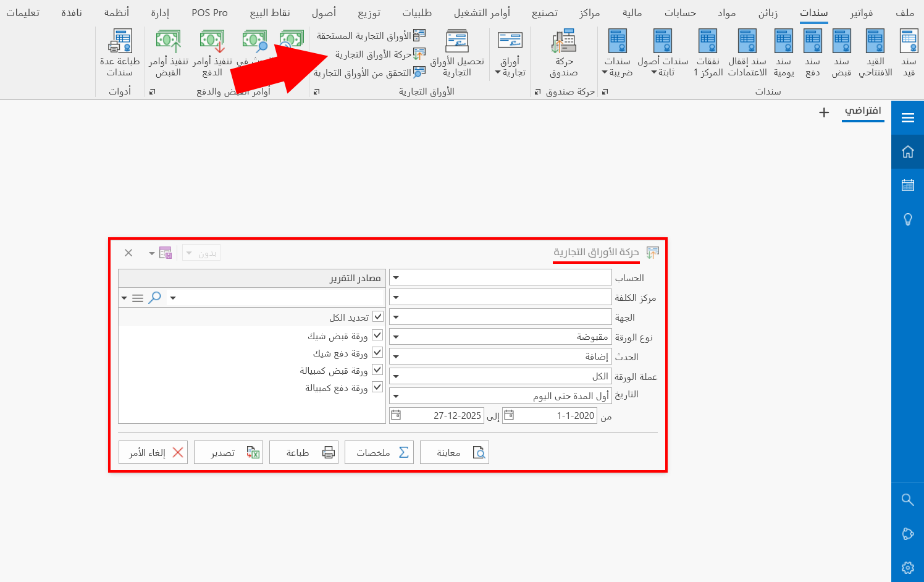Open القيد الافتتاحي tool
This screenshot has height=582, width=924.
[875, 53]
